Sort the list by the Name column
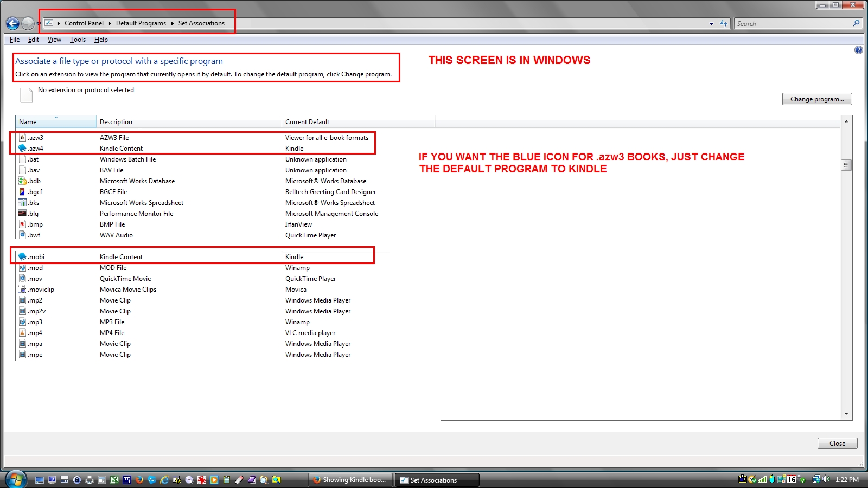This screenshot has width=868, height=488. [56, 122]
